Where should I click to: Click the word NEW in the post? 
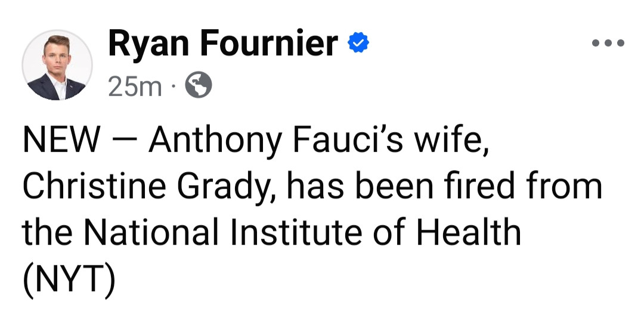pyautogui.click(x=61, y=141)
